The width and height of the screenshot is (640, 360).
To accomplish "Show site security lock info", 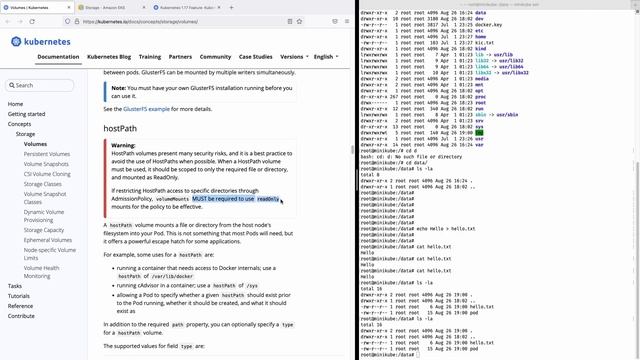I will click(x=77, y=21).
